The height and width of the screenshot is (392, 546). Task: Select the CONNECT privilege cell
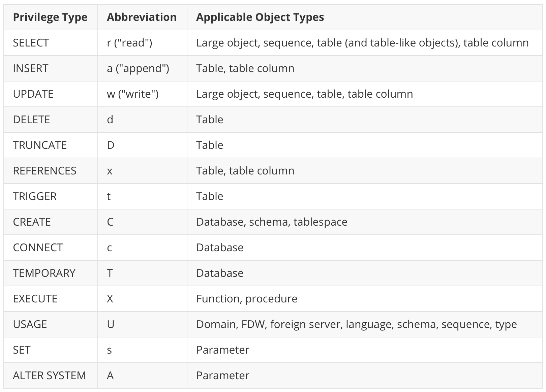tap(38, 248)
